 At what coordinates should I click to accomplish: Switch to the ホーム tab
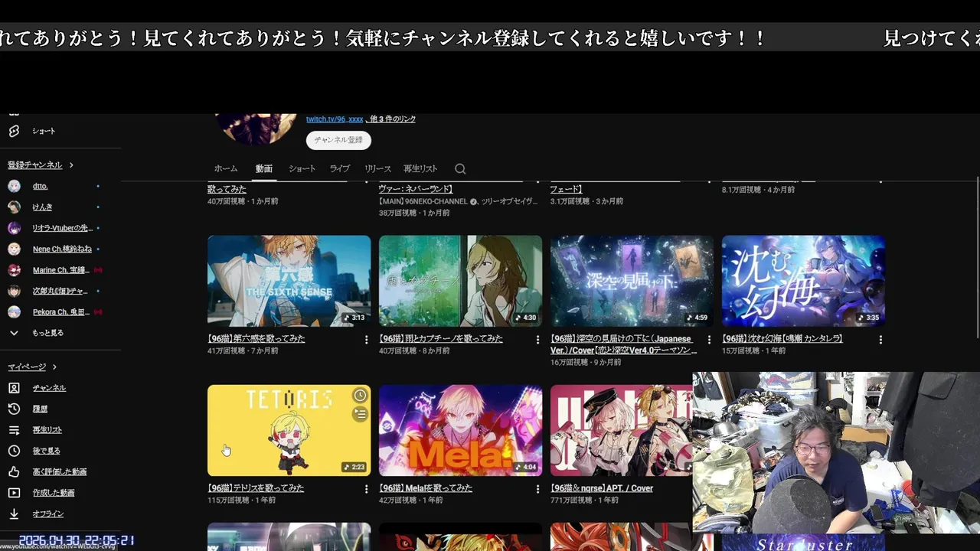(226, 168)
